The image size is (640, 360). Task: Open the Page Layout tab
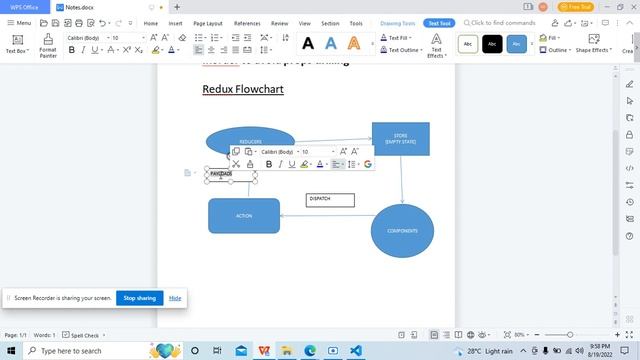point(208,23)
